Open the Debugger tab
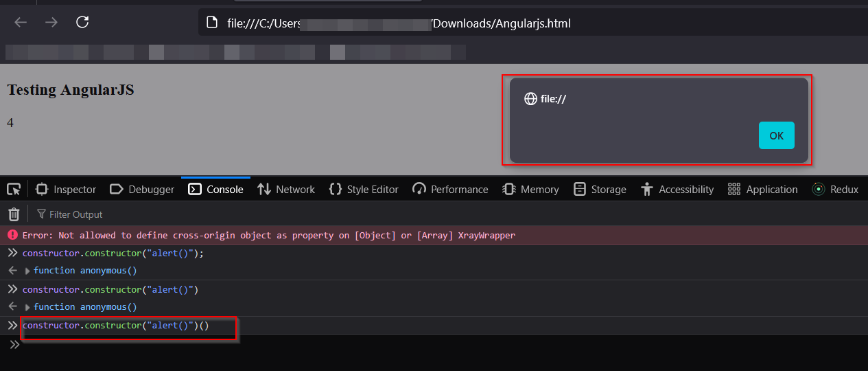This screenshot has width=868, height=371. coord(143,190)
